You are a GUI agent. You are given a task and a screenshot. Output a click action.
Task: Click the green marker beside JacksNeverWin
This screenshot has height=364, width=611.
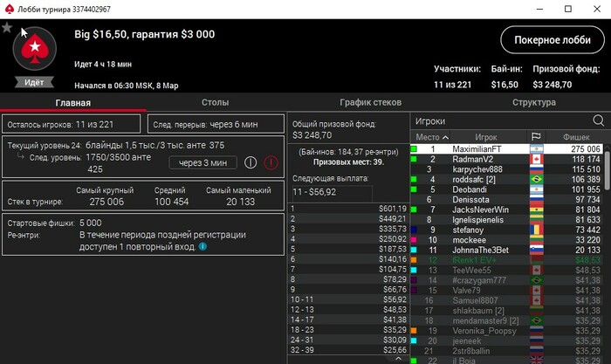point(414,209)
